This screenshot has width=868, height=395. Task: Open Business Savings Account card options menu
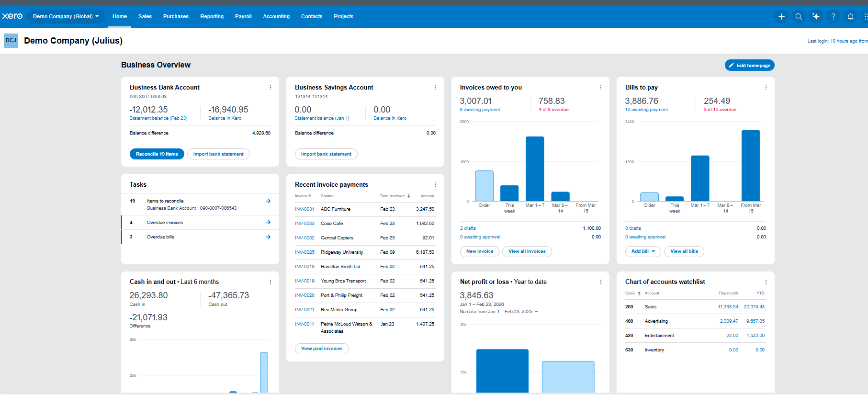[436, 88]
